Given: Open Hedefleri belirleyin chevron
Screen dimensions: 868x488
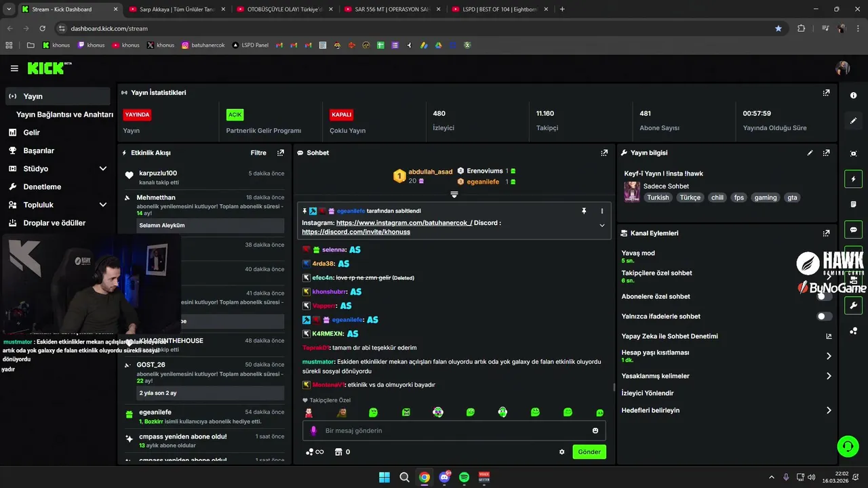Looking at the screenshot, I should 829,410.
